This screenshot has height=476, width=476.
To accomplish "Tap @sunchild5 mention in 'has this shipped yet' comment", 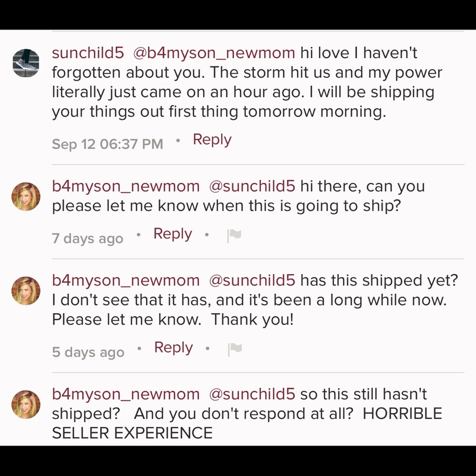I will (x=252, y=281).
